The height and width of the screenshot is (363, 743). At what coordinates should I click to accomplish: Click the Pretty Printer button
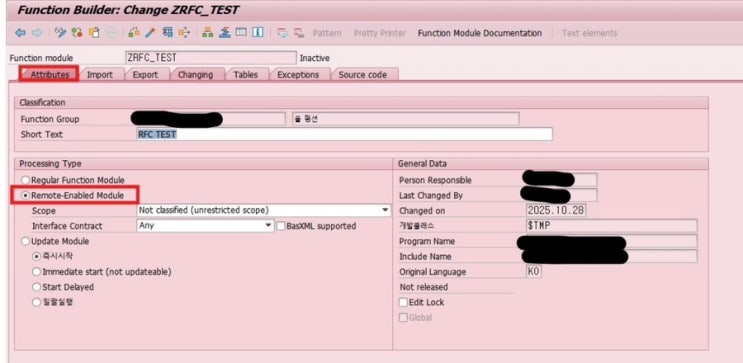(x=380, y=33)
